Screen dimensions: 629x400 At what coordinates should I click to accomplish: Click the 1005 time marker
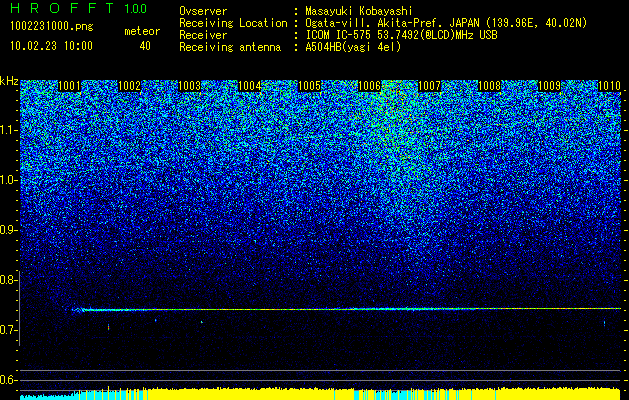pos(310,86)
